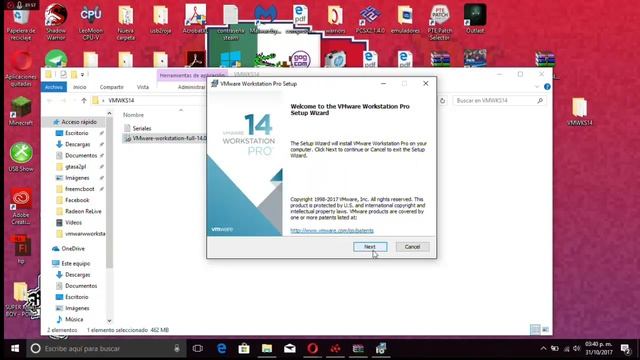Open Compartir ribbon tab in Explorer

click(x=111, y=87)
